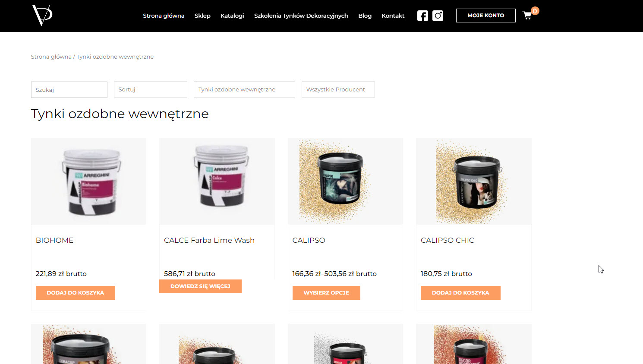Image resolution: width=643 pixels, height=364 pixels.
Task: Click the MOJE KONTO button
Action: (x=486, y=16)
